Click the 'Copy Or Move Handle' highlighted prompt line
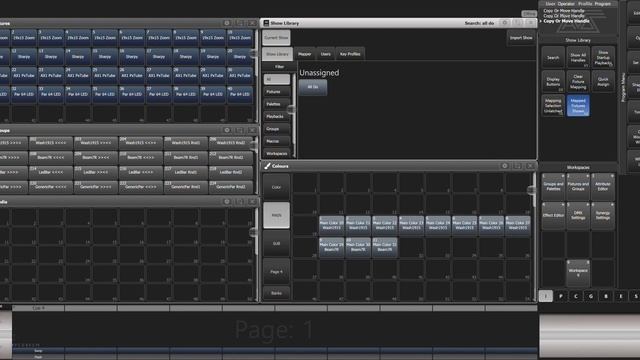Image resolution: width=640 pixels, height=360 pixels. click(567, 21)
